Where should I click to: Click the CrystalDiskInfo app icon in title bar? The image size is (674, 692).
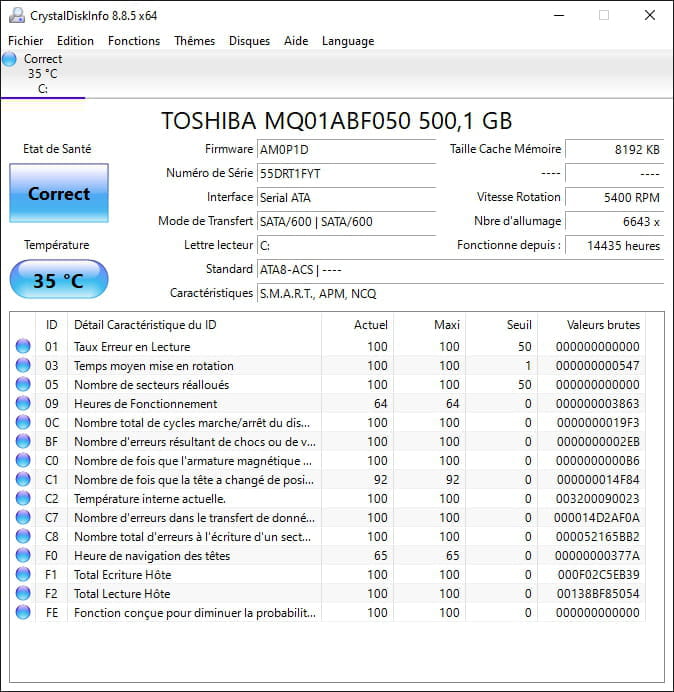point(15,15)
